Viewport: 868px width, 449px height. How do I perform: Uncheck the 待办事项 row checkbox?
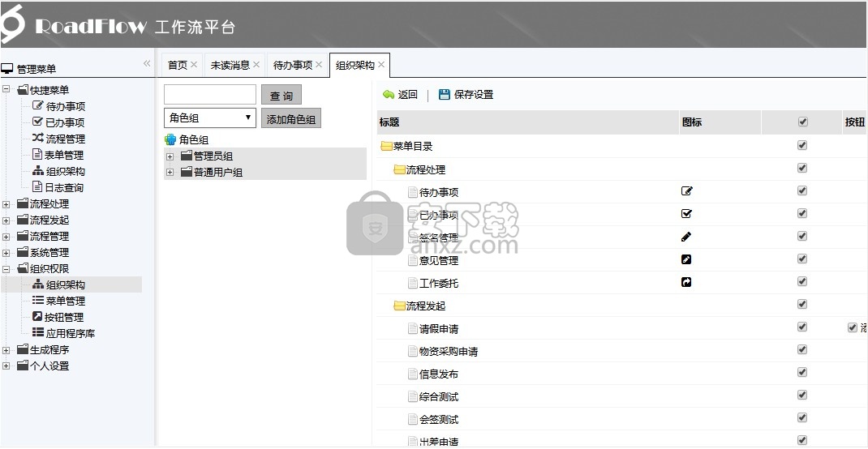tap(802, 190)
